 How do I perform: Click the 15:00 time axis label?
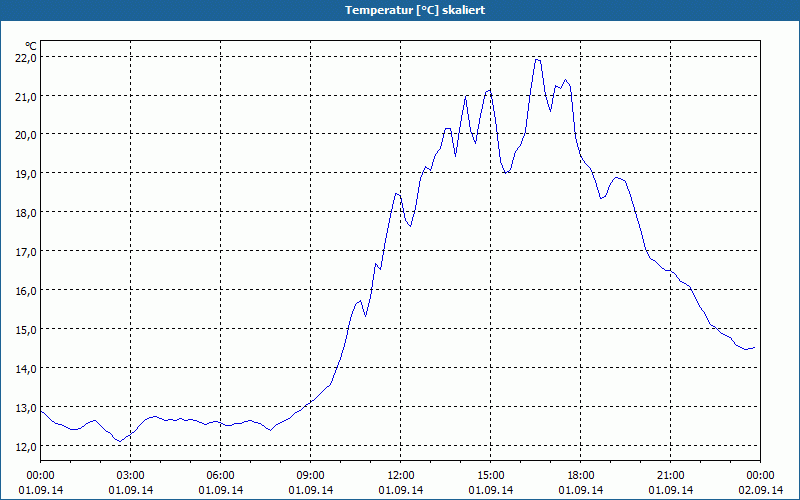click(x=490, y=476)
